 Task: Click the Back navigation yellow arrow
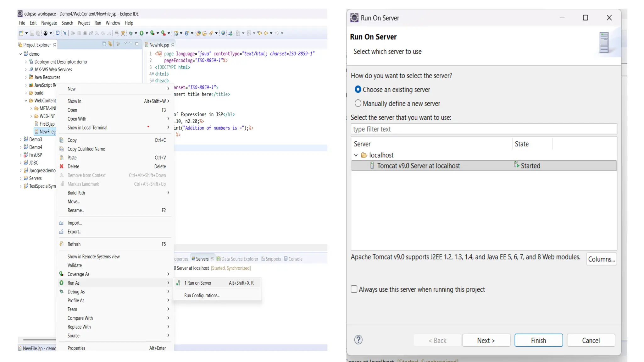[x=266, y=33]
